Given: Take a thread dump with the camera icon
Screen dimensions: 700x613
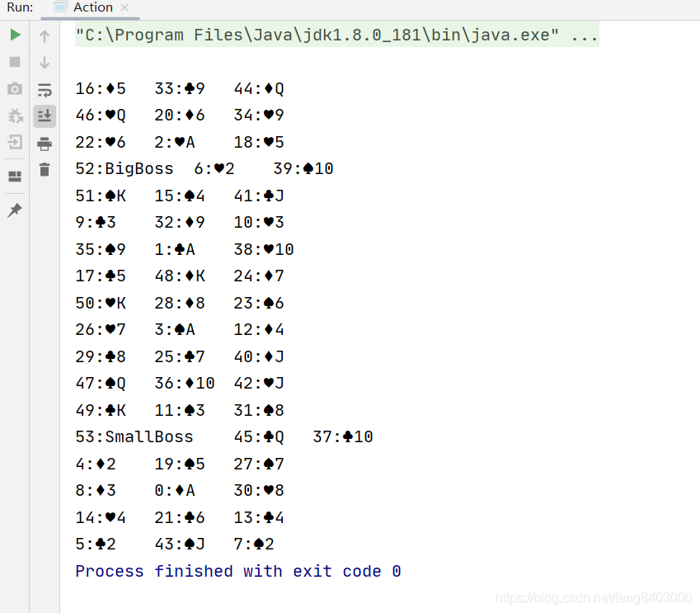Looking at the screenshot, I should (15, 89).
